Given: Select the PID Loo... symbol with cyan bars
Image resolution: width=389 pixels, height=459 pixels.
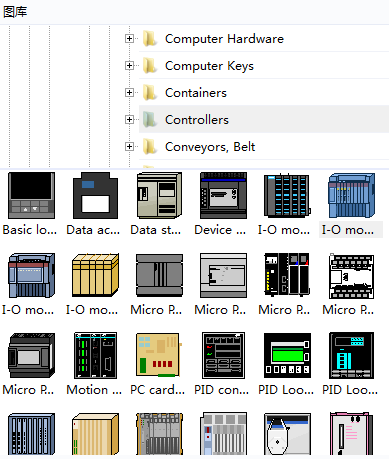Looking at the screenshot, I should (x=351, y=355).
